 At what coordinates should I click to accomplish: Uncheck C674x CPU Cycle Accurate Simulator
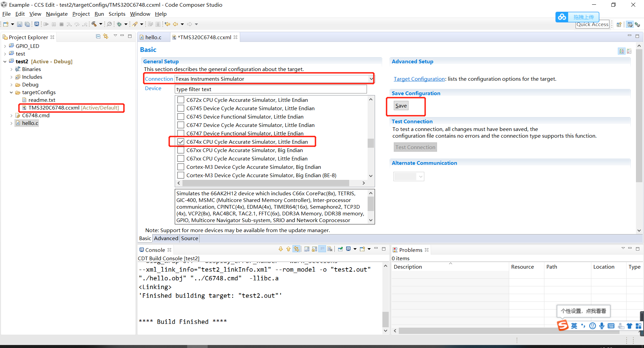click(181, 142)
